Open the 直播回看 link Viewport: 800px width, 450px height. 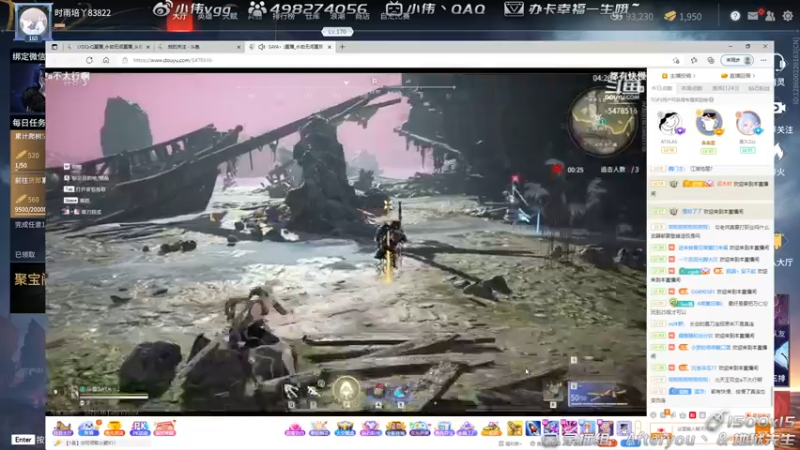tap(738, 76)
